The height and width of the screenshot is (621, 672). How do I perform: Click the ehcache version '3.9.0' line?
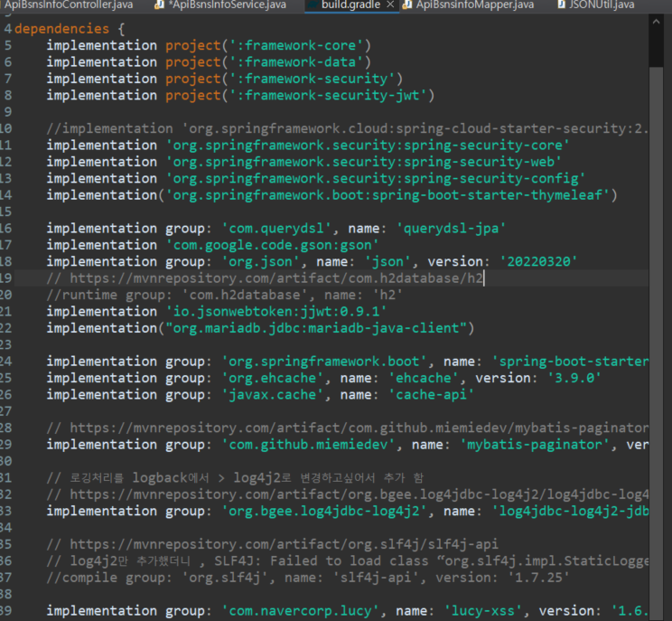coord(323,378)
